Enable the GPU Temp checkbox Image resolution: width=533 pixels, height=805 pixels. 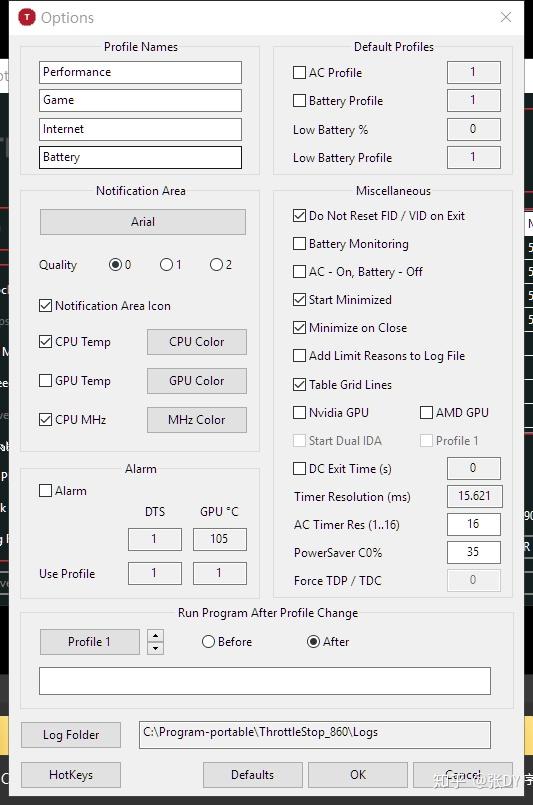(46, 380)
